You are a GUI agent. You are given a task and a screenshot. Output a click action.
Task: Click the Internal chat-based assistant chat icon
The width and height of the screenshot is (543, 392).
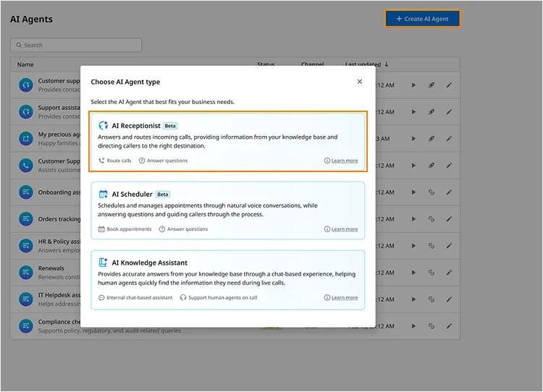click(x=101, y=297)
